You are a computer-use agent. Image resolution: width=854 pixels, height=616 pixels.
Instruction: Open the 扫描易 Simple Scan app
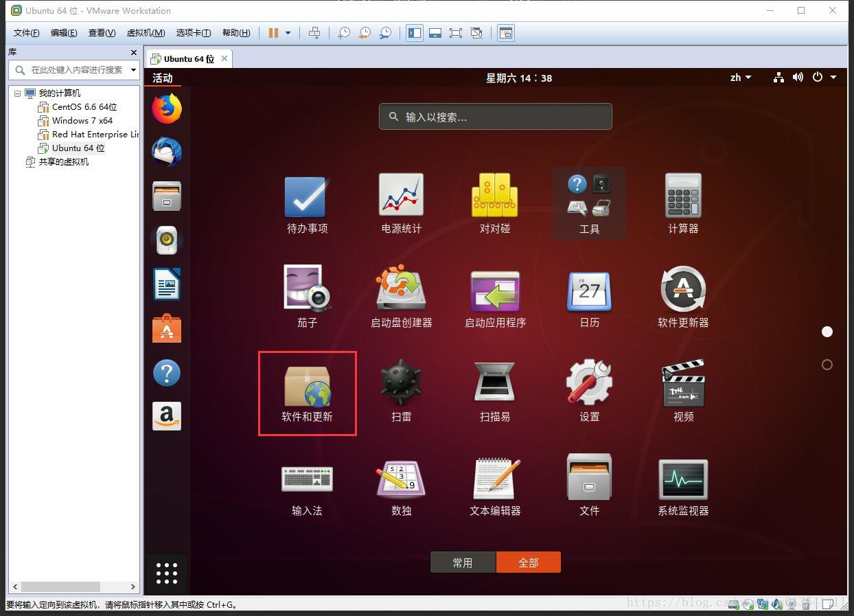(x=495, y=391)
